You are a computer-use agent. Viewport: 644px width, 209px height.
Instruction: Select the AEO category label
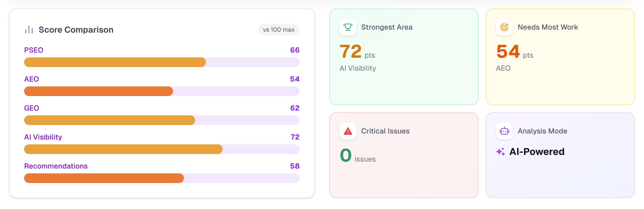[x=31, y=79]
